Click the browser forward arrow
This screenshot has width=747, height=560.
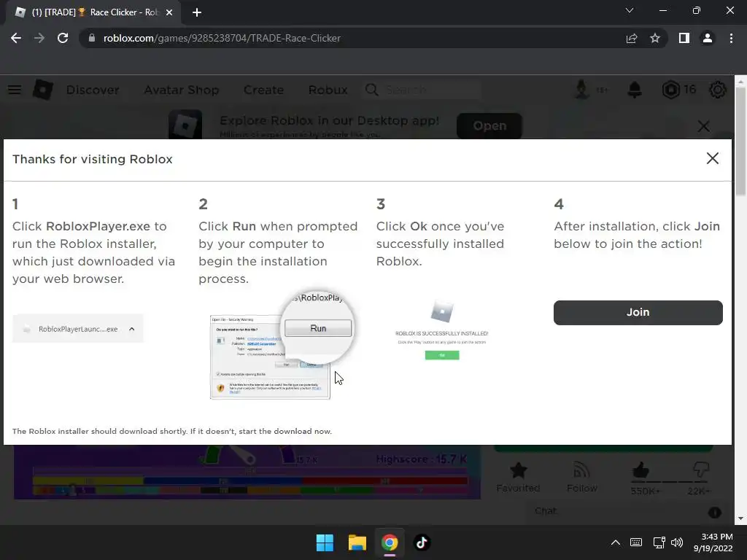coord(39,38)
